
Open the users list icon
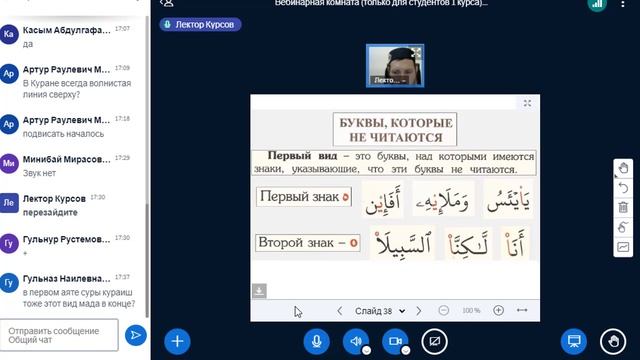pos(167,3)
